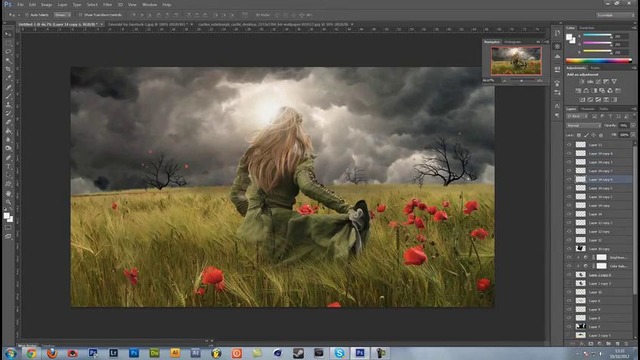
Task: Switch to the Channels tab
Action: click(x=587, y=109)
